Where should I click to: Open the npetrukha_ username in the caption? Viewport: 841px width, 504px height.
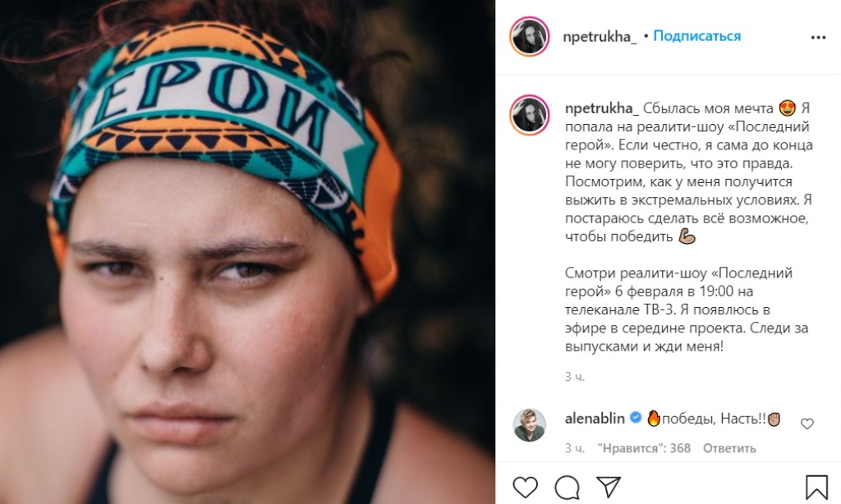click(x=602, y=108)
